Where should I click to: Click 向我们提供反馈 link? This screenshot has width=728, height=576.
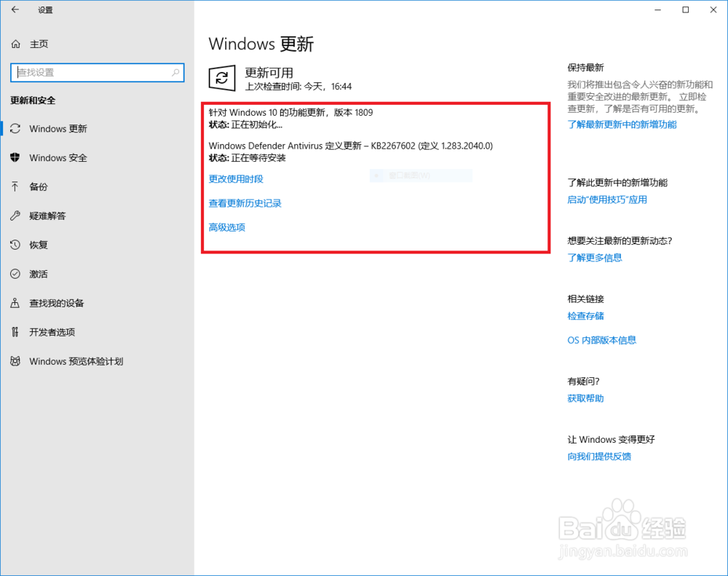tap(600, 457)
